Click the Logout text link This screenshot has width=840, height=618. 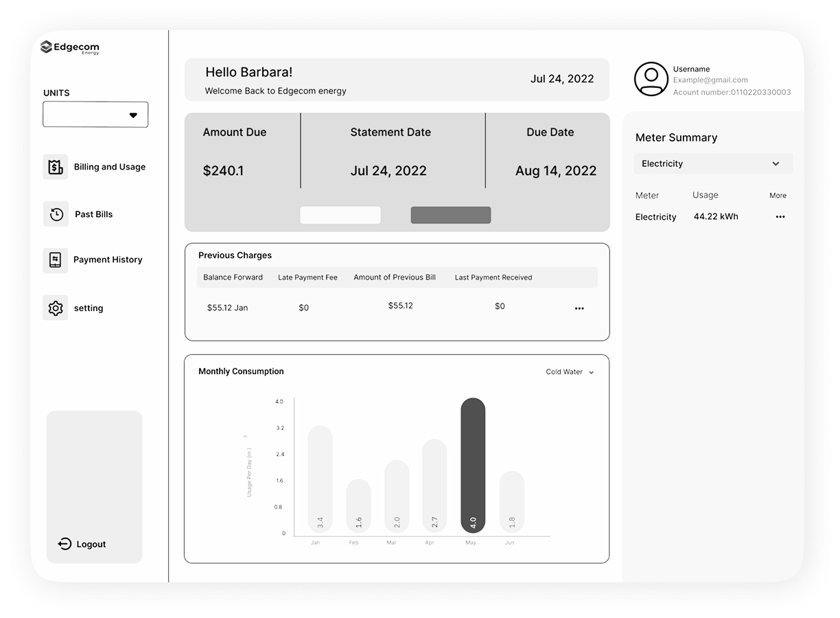pyautogui.click(x=91, y=545)
